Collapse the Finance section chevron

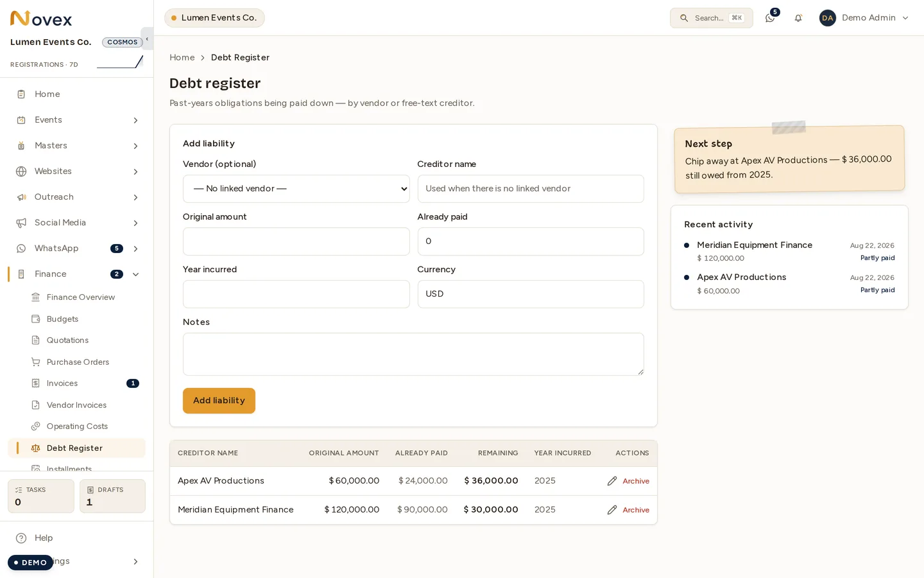click(x=135, y=274)
